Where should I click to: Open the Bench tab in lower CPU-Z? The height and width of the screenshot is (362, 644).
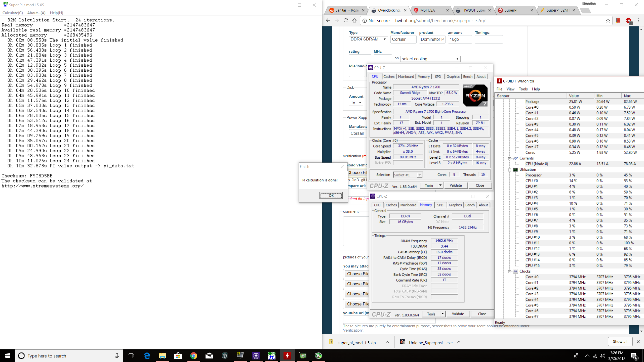pyautogui.click(x=470, y=205)
